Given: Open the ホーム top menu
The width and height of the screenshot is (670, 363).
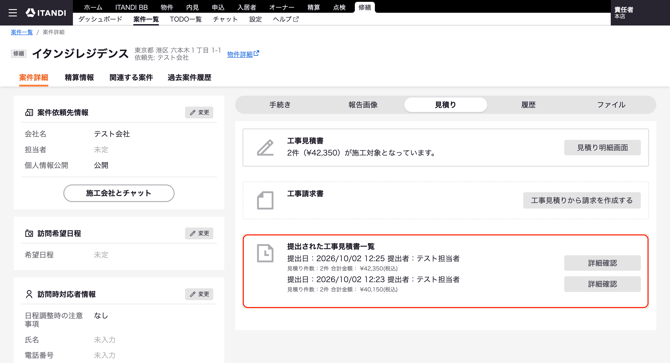Looking at the screenshot, I should click(x=93, y=7).
